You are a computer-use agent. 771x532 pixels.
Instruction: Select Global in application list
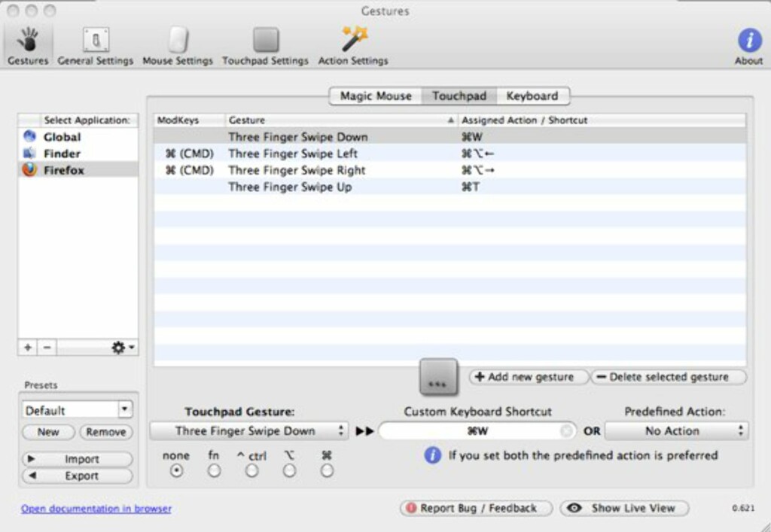[78, 137]
